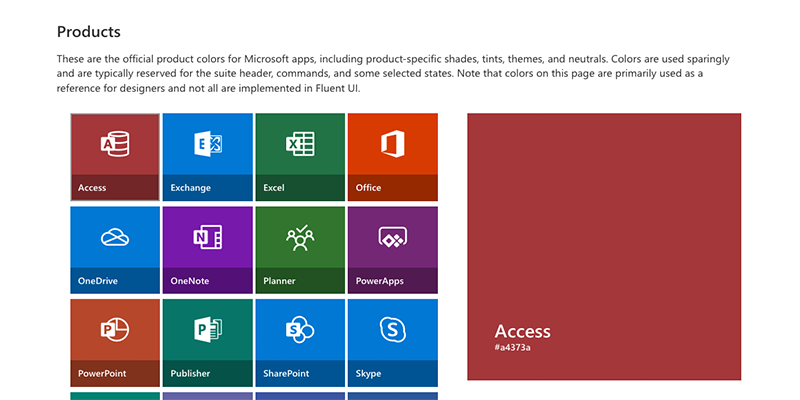
Task: Click the Products section heading
Action: point(89,32)
